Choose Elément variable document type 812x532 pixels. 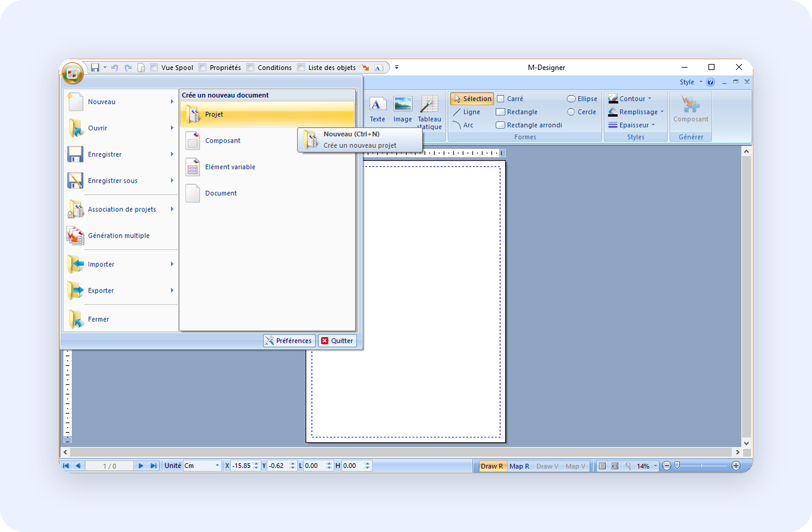267,167
